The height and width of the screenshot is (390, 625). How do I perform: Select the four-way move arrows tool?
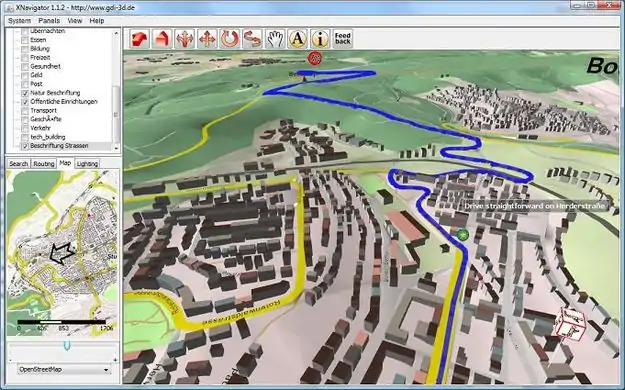tap(207, 39)
